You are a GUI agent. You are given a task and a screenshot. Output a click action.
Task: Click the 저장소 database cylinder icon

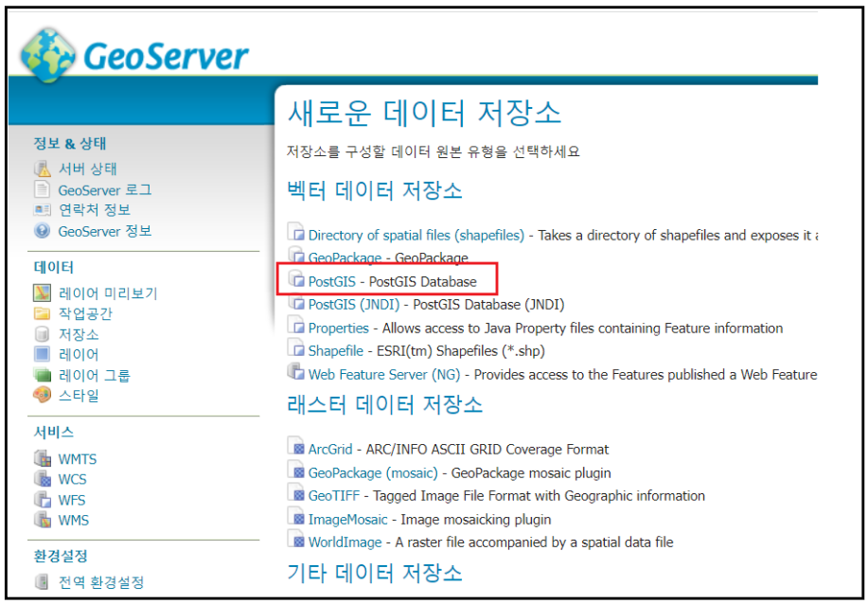click(42, 334)
